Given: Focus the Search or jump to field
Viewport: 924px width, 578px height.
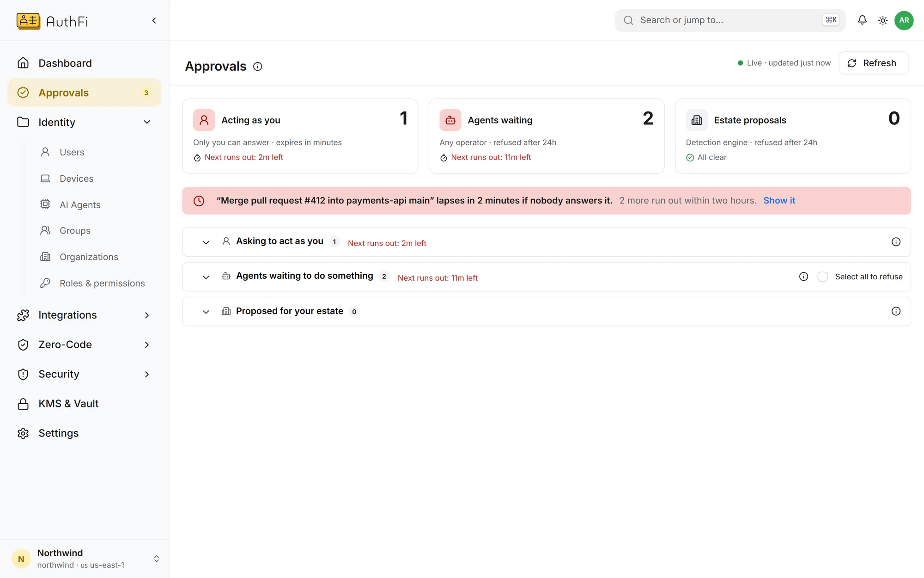Looking at the screenshot, I should [x=730, y=20].
